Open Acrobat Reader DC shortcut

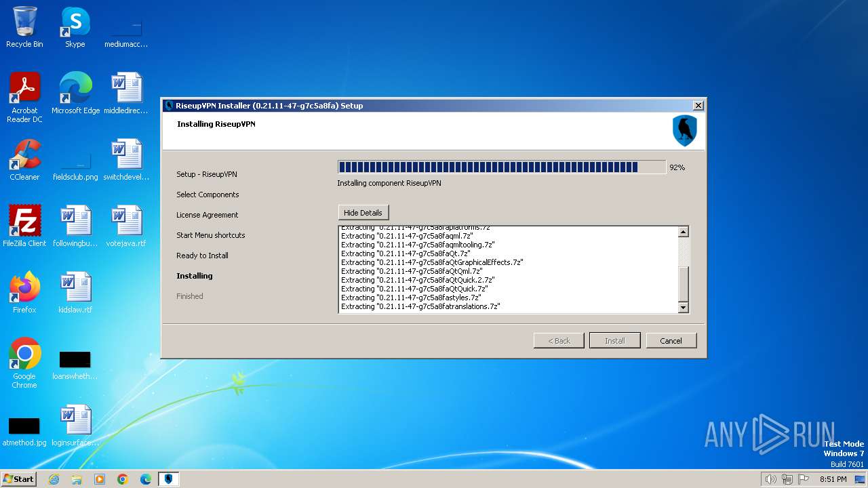24,97
